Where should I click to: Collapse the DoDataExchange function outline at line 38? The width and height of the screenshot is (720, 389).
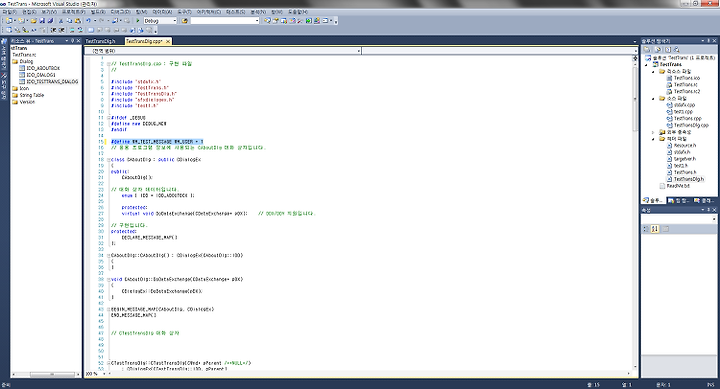click(x=109, y=279)
